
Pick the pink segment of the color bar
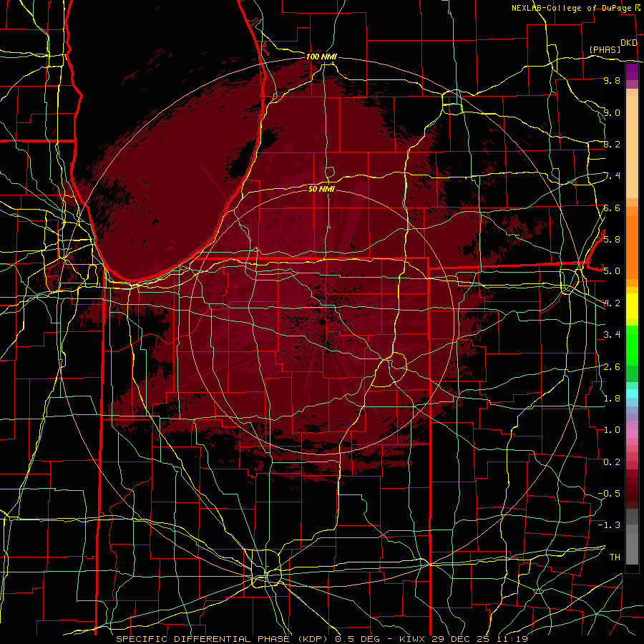pos(632,434)
